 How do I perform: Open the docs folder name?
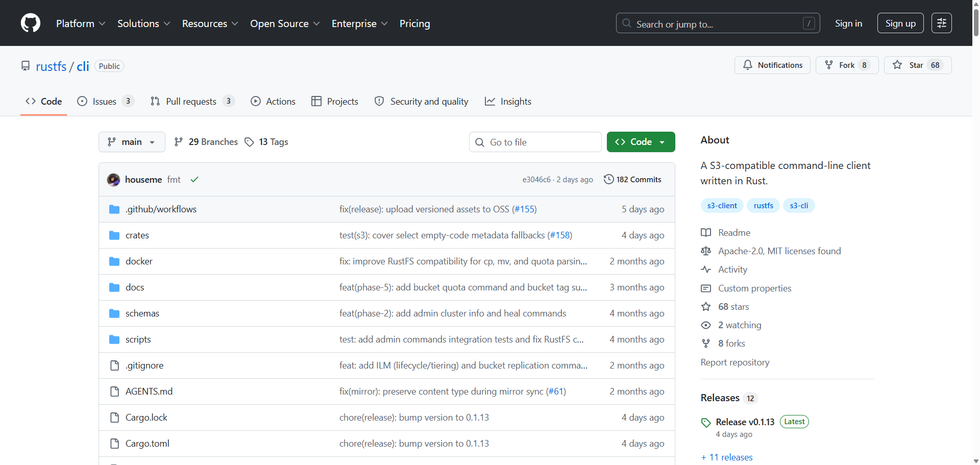[x=135, y=287]
